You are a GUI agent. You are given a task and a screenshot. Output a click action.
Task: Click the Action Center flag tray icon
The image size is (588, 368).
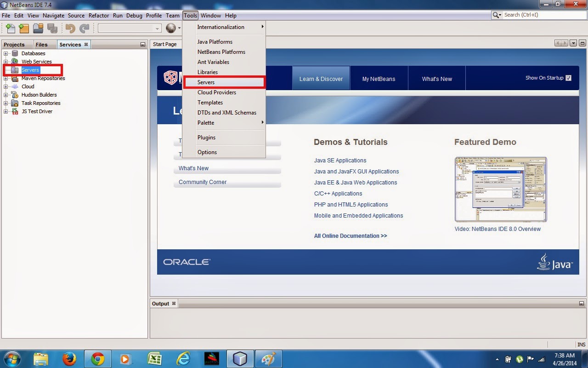tap(531, 359)
